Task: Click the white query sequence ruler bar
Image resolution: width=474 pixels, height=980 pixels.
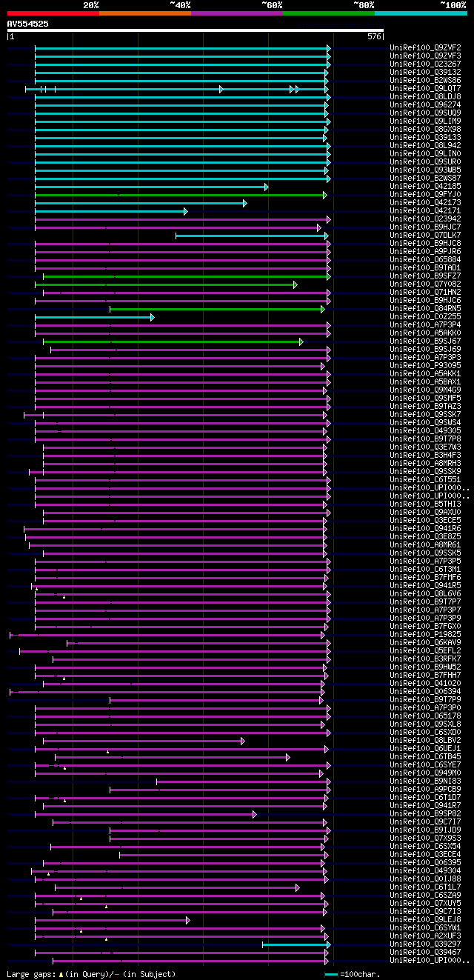Action: point(196,30)
